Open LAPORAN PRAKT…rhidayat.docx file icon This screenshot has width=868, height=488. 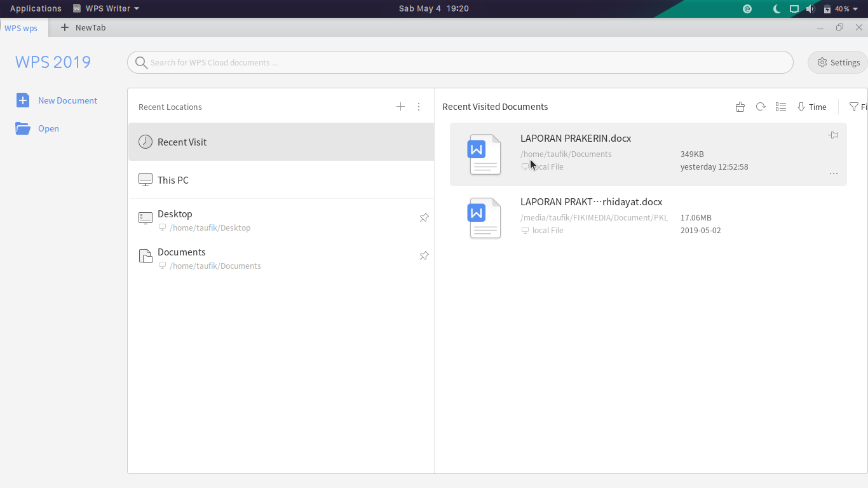pos(485,218)
